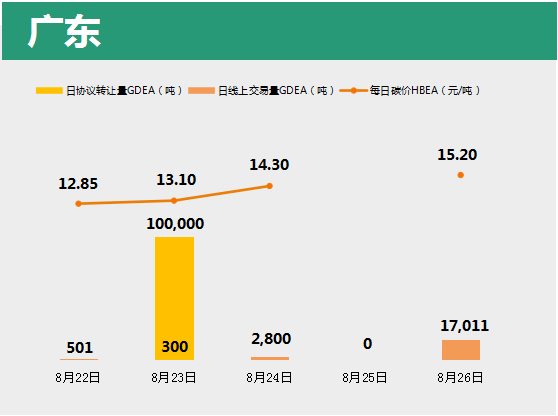This screenshot has width=558, height=416.
Task: Click the orange online trading volume legend swatch
Action: (201, 91)
